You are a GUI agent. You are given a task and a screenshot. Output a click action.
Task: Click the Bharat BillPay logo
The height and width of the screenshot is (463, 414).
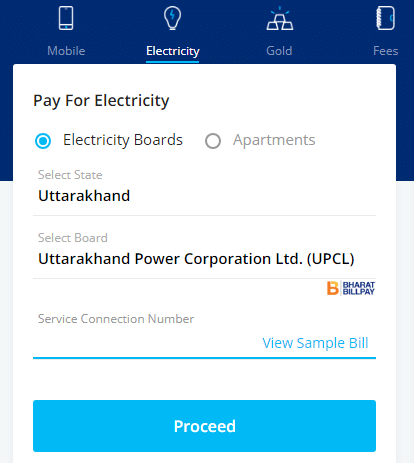click(x=351, y=288)
